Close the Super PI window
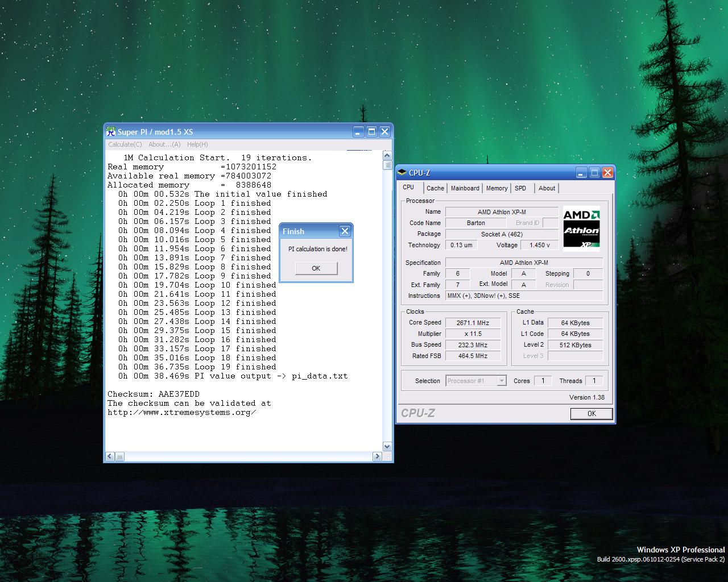Screen dimensions: 728x582 pos(384,132)
